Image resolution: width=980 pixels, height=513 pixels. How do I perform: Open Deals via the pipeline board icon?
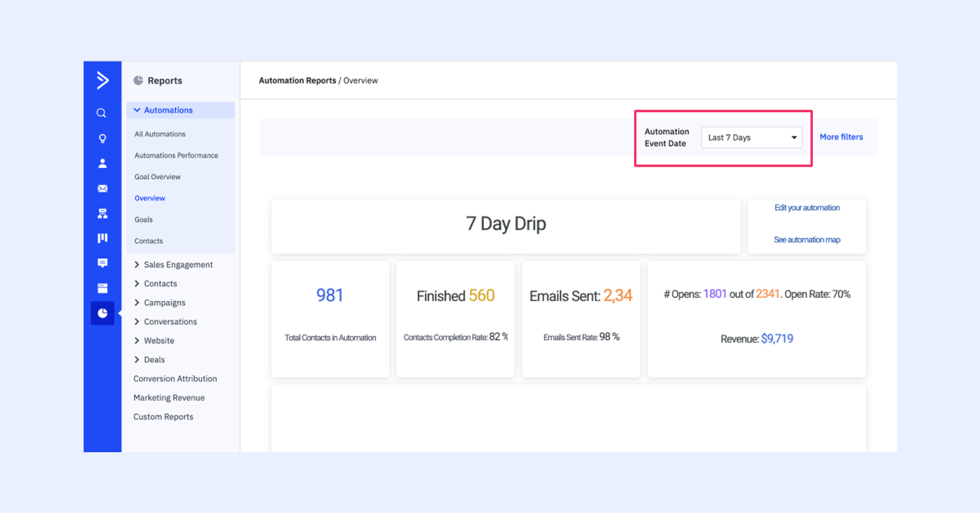(x=102, y=238)
